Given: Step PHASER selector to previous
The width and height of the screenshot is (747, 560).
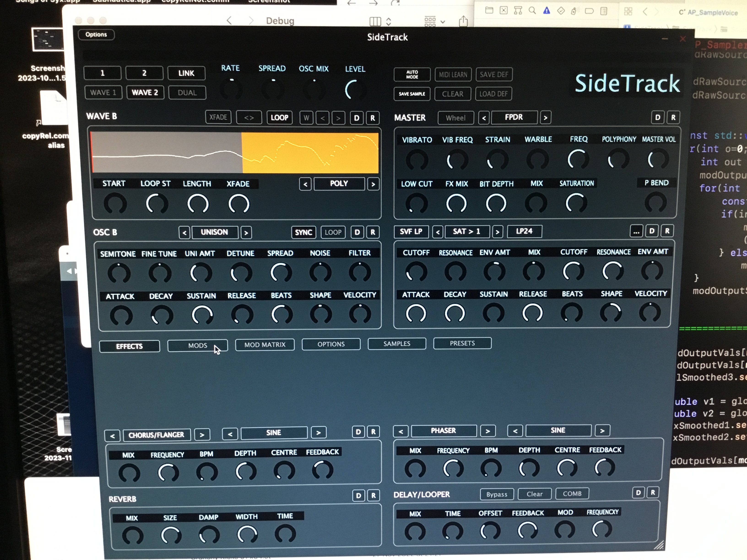Looking at the screenshot, I should point(401,431).
